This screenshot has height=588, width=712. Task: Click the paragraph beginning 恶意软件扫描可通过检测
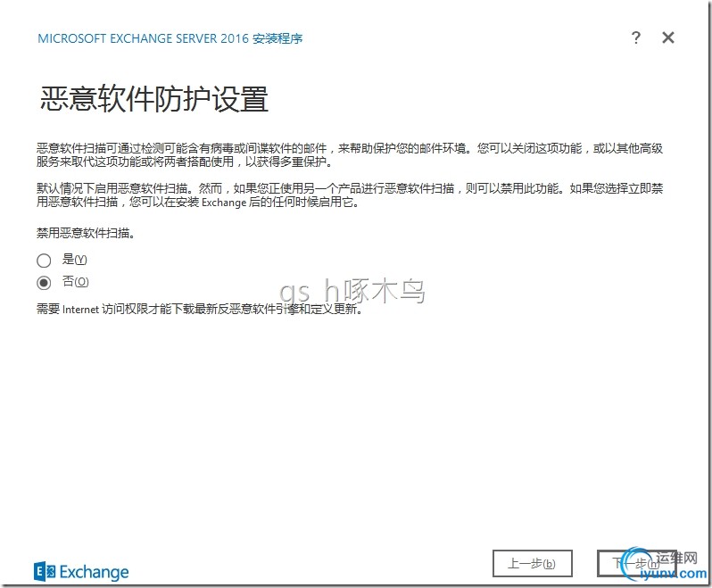point(350,155)
